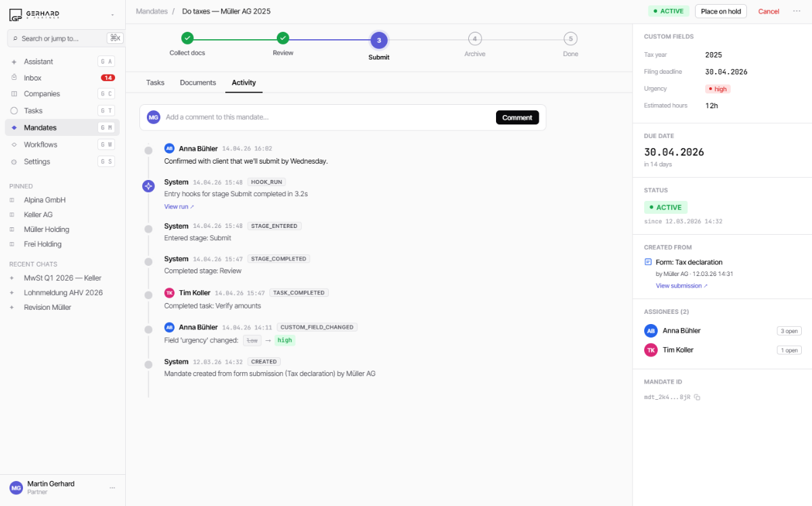The height and width of the screenshot is (506, 812).
Task: Click the Gerhard Partner logo icon
Action: point(16,14)
